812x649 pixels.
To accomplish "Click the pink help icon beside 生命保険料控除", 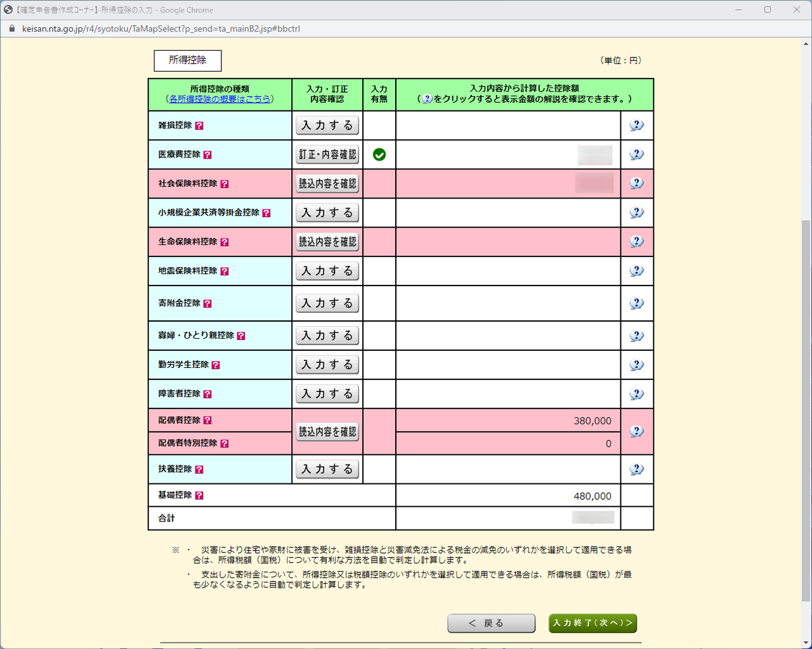I will click(x=225, y=242).
